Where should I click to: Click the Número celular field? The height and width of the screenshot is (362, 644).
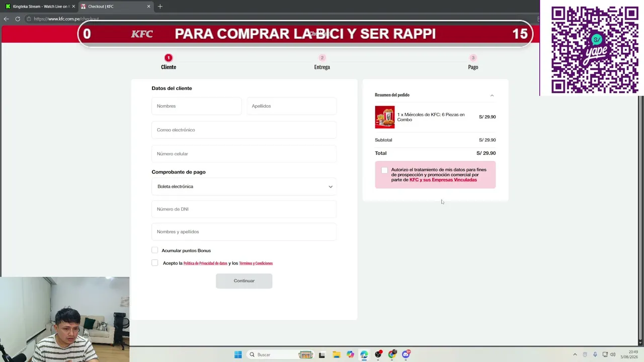click(x=244, y=154)
